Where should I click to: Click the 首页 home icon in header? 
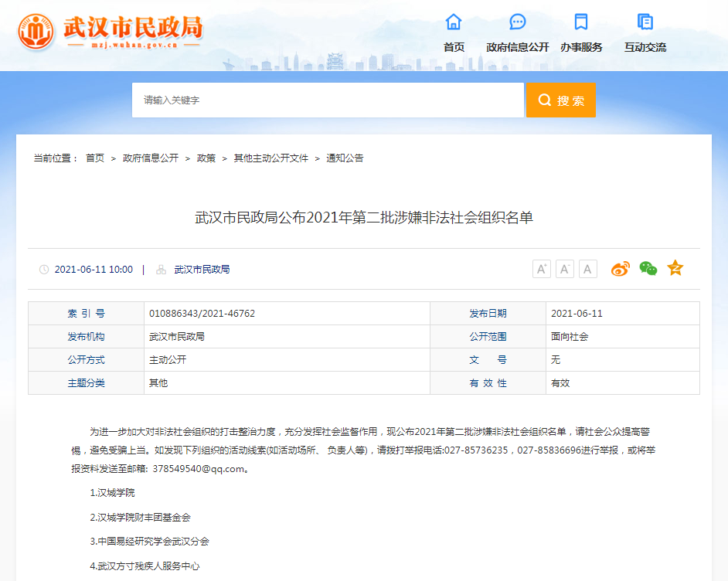pos(454,22)
